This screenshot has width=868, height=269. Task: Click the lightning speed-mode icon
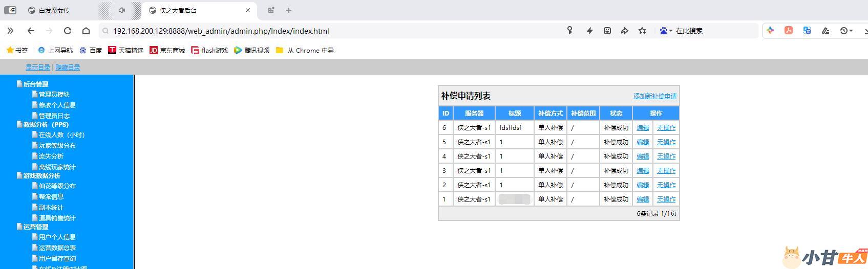pos(589,31)
